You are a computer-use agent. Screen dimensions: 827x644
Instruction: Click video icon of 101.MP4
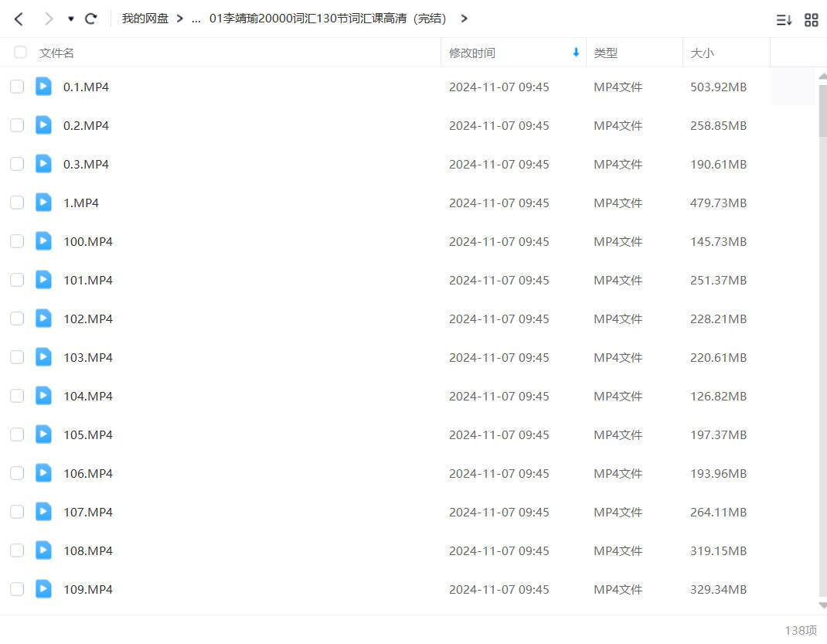(x=44, y=280)
